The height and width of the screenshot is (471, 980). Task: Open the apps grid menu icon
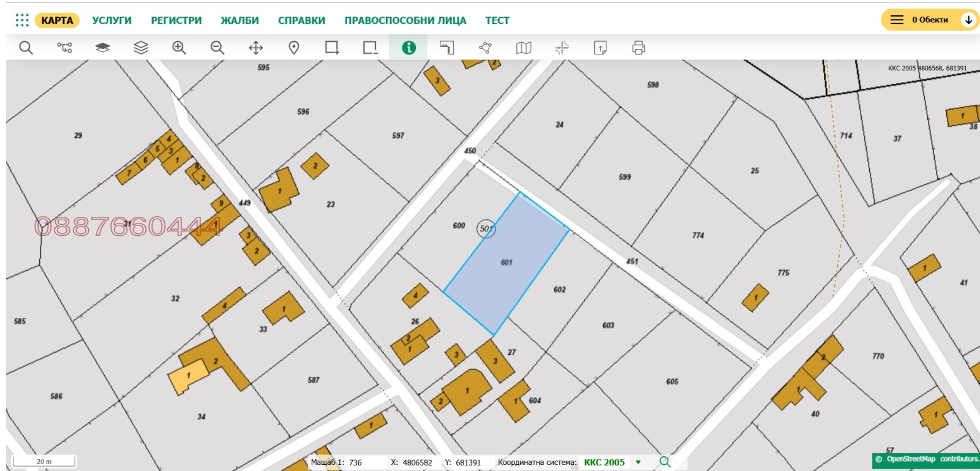pos(22,20)
